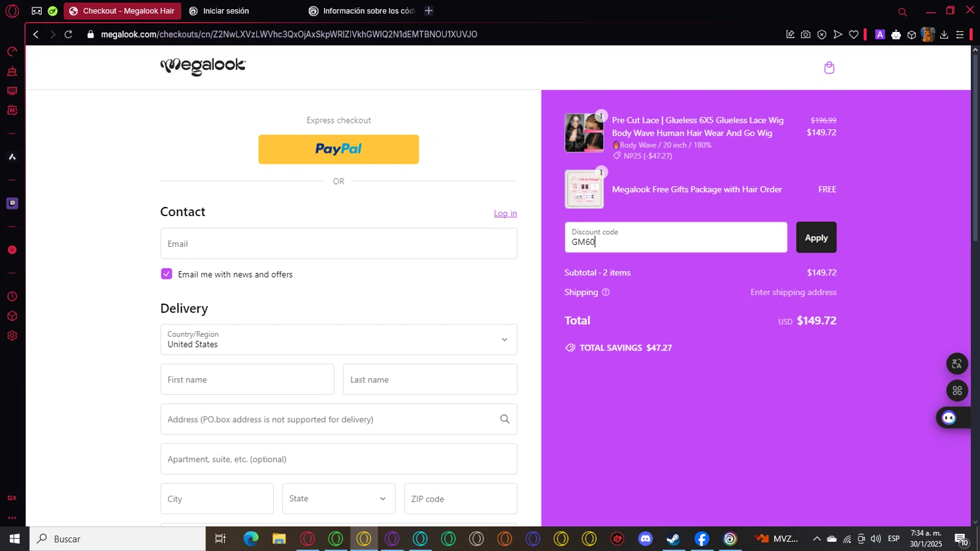Image resolution: width=980 pixels, height=551 pixels.
Task: Pay with PayPal express checkout
Action: pos(338,150)
